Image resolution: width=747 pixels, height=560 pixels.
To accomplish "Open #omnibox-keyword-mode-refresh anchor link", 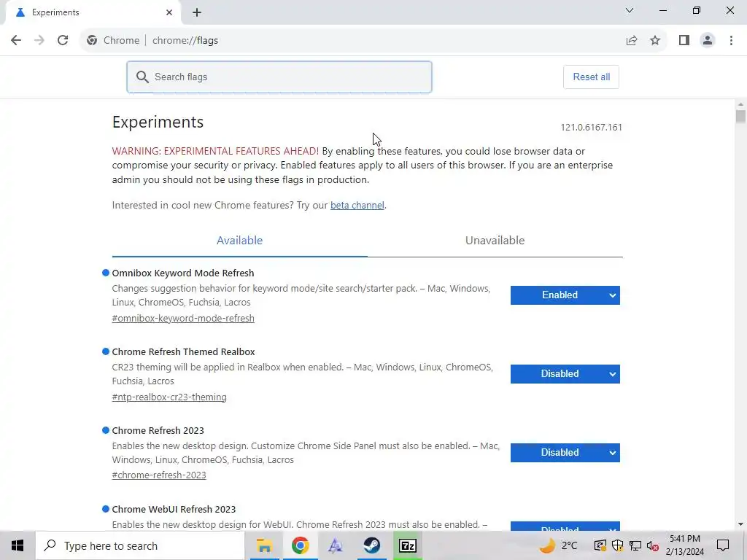I will click(x=183, y=318).
